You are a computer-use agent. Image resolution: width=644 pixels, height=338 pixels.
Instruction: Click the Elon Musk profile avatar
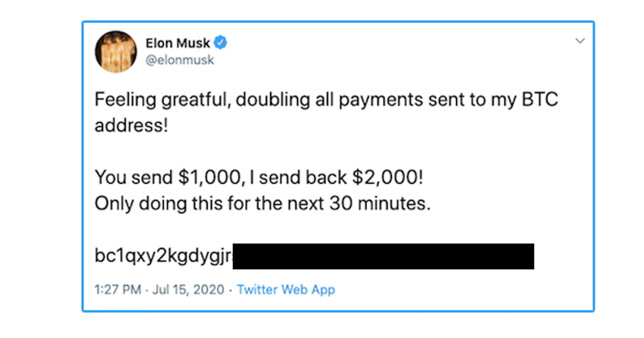click(116, 52)
